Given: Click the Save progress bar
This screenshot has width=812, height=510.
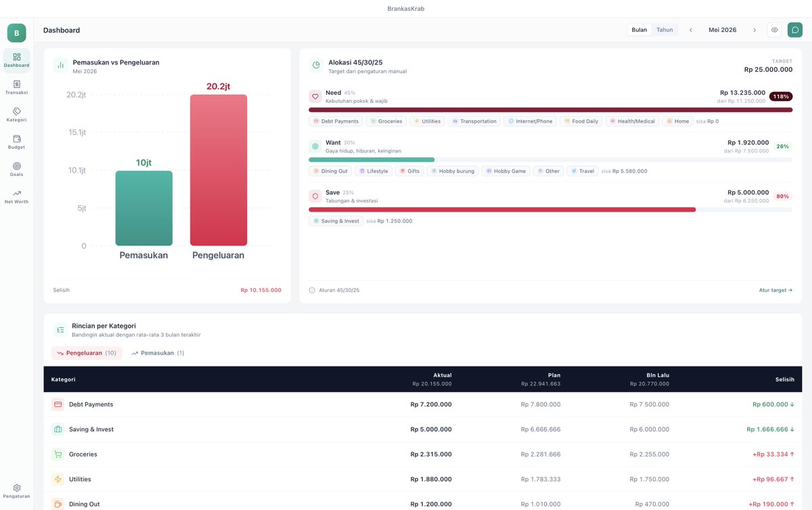Looking at the screenshot, I should coord(550,209).
